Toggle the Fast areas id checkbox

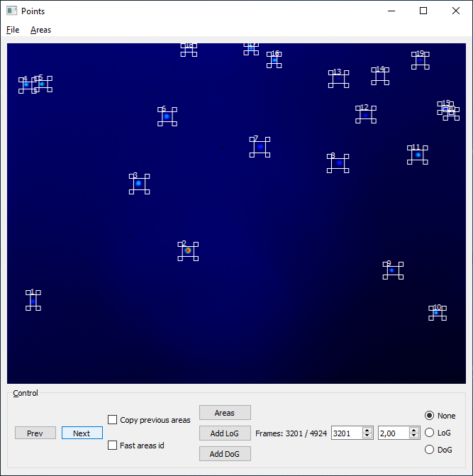coord(112,445)
